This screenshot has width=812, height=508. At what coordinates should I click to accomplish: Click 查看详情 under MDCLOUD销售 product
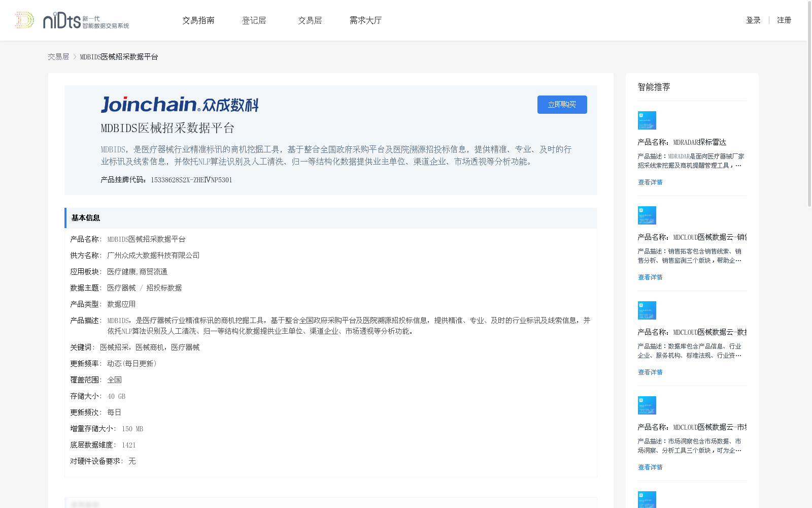tap(650, 277)
